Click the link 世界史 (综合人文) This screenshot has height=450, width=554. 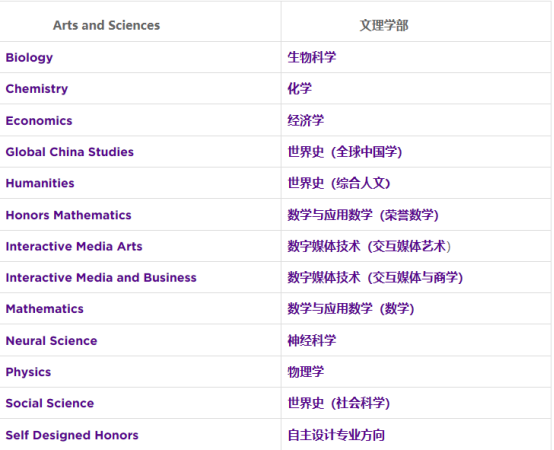[x=338, y=183]
